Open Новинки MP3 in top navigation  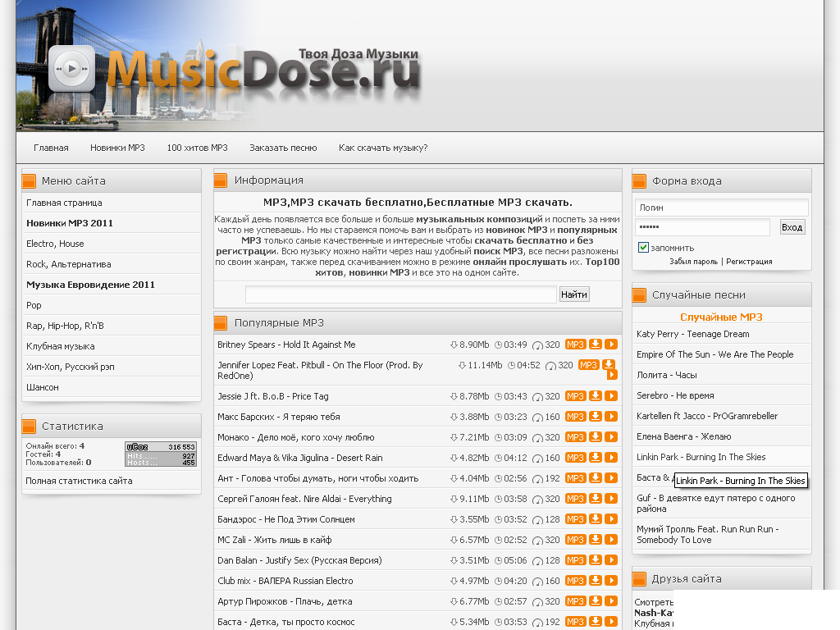(x=117, y=148)
